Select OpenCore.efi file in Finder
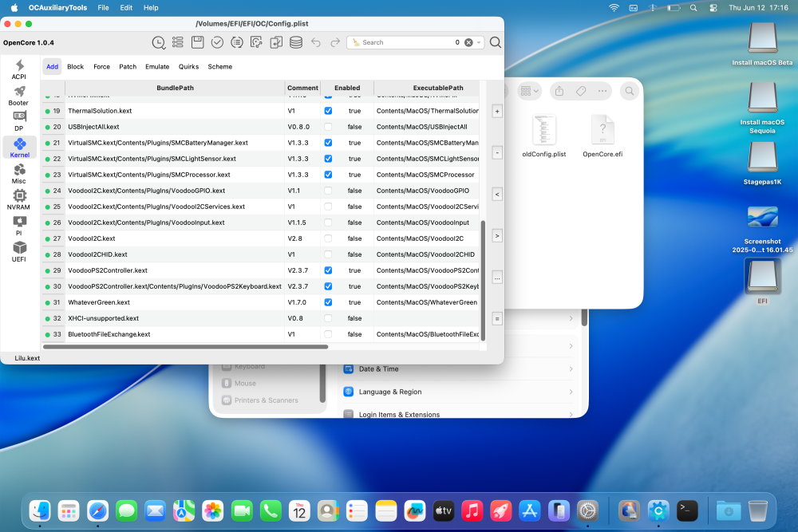This screenshot has height=532, width=798. pos(602,136)
